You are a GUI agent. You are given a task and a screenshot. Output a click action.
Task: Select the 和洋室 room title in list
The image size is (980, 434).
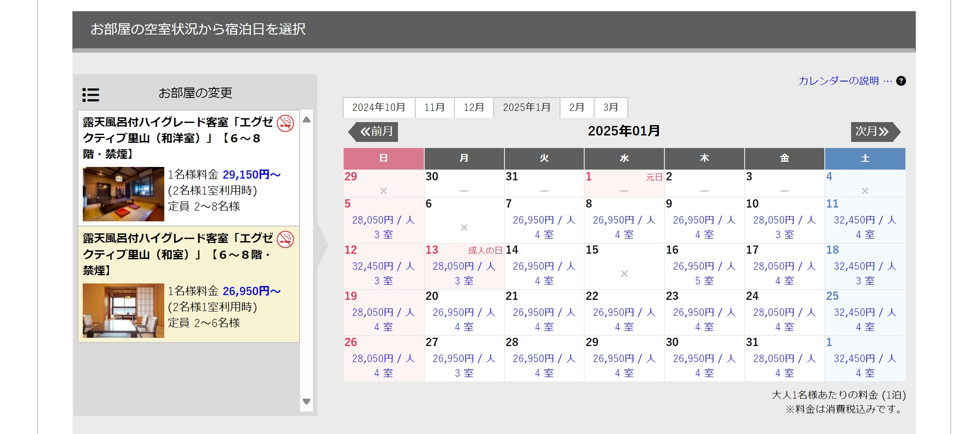[178, 138]
